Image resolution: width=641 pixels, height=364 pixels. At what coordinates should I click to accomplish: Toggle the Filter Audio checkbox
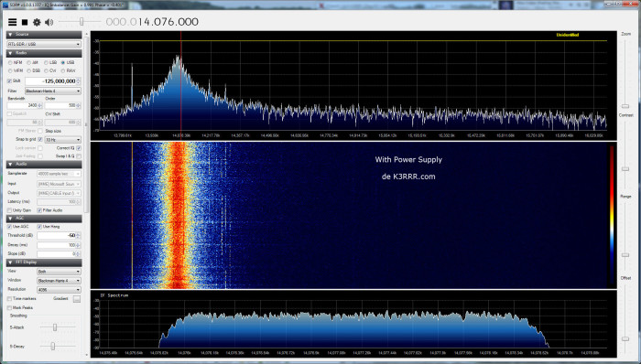pyautogui.click(x=39, y=210)
